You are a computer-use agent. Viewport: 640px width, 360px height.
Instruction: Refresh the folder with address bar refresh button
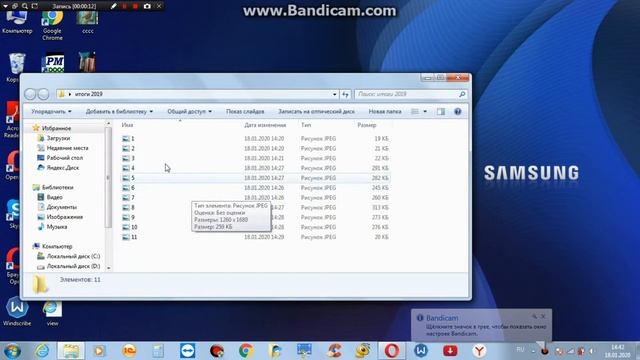click(x=345, y=94)
